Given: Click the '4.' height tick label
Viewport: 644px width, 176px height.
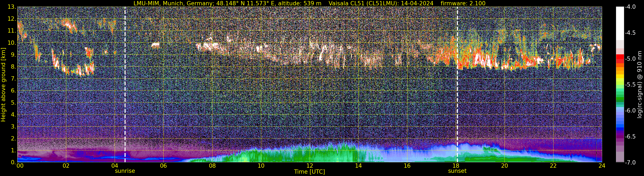Looking at the screenshot, I should click(x=13, y=115).
